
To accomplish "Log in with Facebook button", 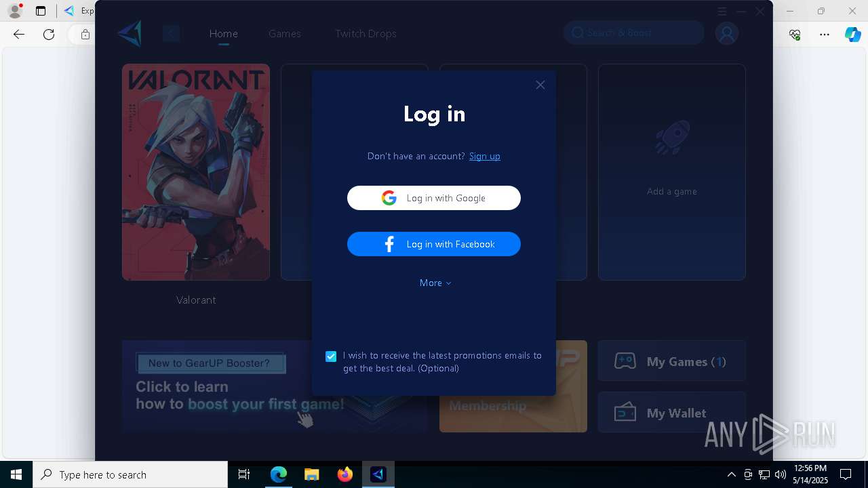I will [x=434, y=244].
